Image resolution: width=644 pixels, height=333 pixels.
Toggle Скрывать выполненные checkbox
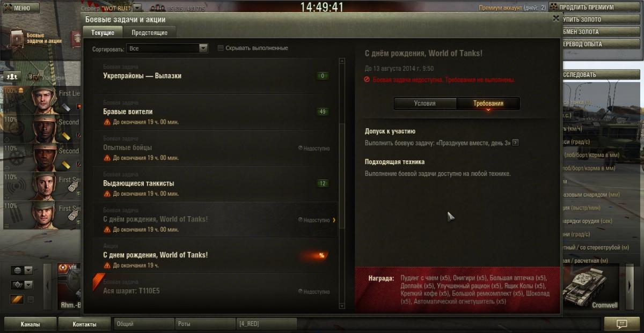click(221, 48)
